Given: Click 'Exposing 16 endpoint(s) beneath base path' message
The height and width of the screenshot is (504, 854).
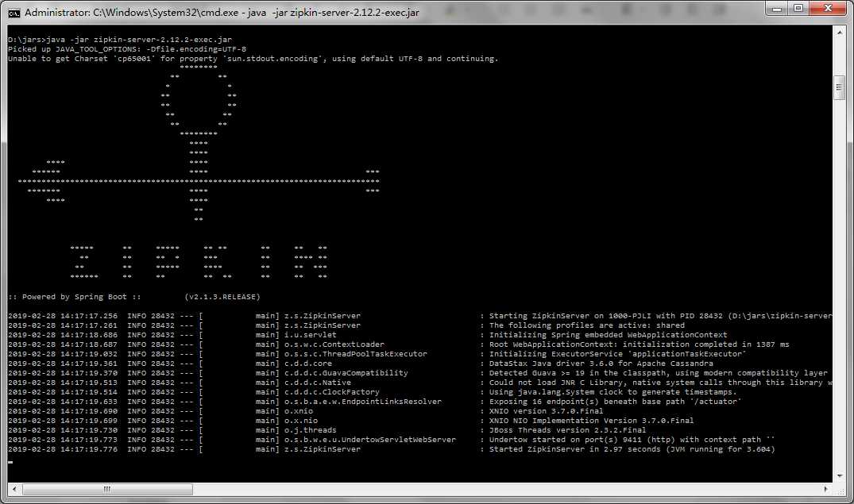Looking at the screenshot, I should (x=615, y=402).
